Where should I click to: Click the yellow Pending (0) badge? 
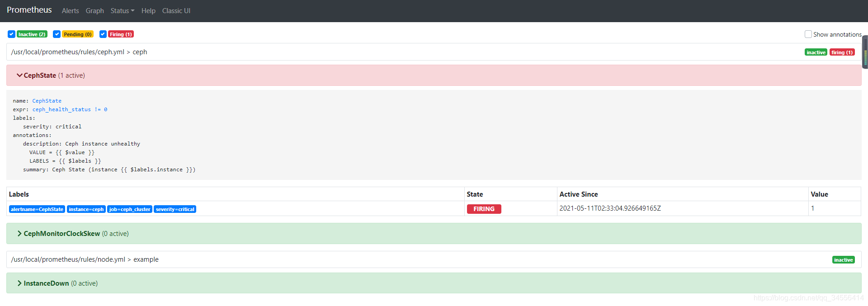point(78,34)
